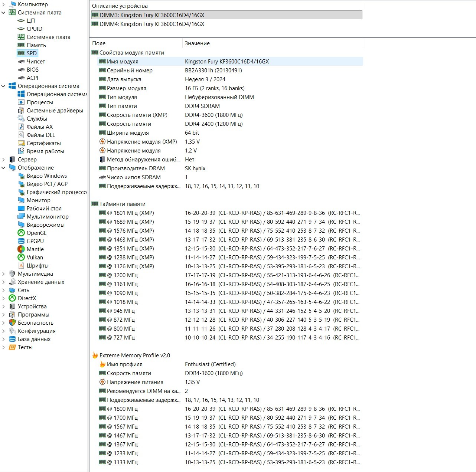The height and width of the screenshot is (472, 476).
Task: Click the Файлы DLL icon
Action: point(21,135)
